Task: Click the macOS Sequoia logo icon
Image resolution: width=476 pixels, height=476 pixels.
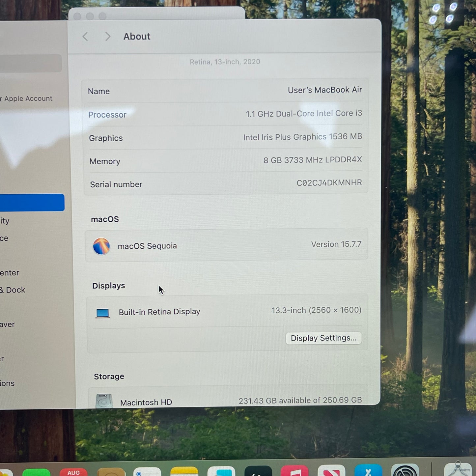Action: pyautogui.click(x=101, y=246)
